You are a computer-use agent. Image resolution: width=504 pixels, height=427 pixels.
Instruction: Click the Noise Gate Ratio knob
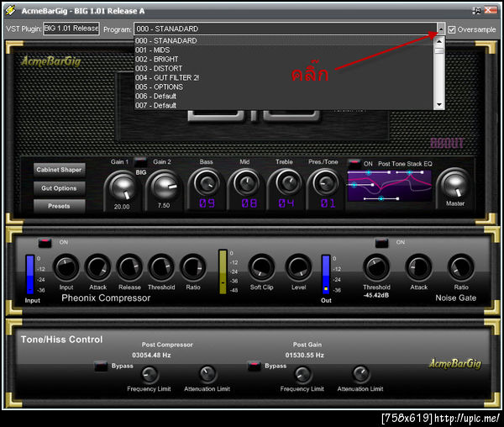[x=461, y=267]
